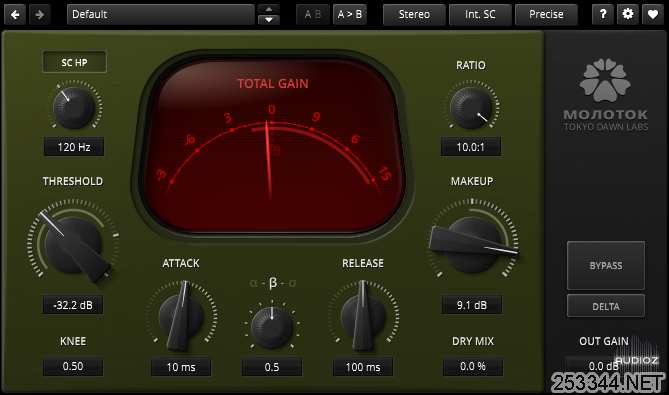Click the RELEASE label text

tap(363, 263)
